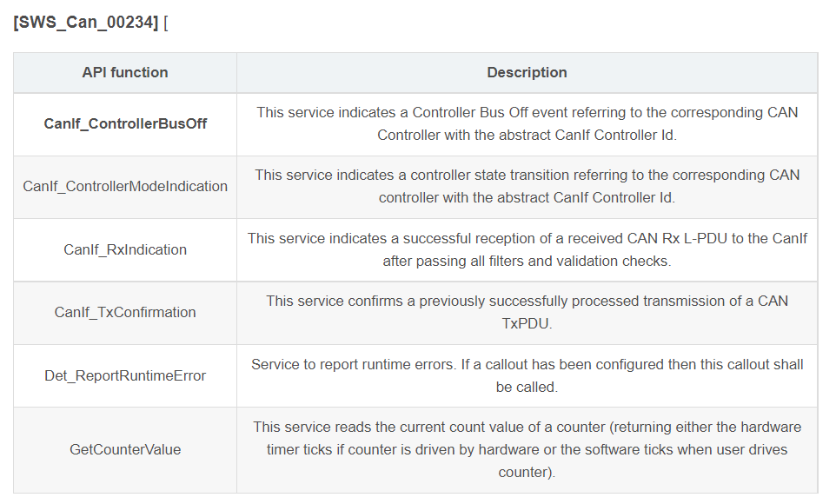Click the counter value description text

click(527, 449)
